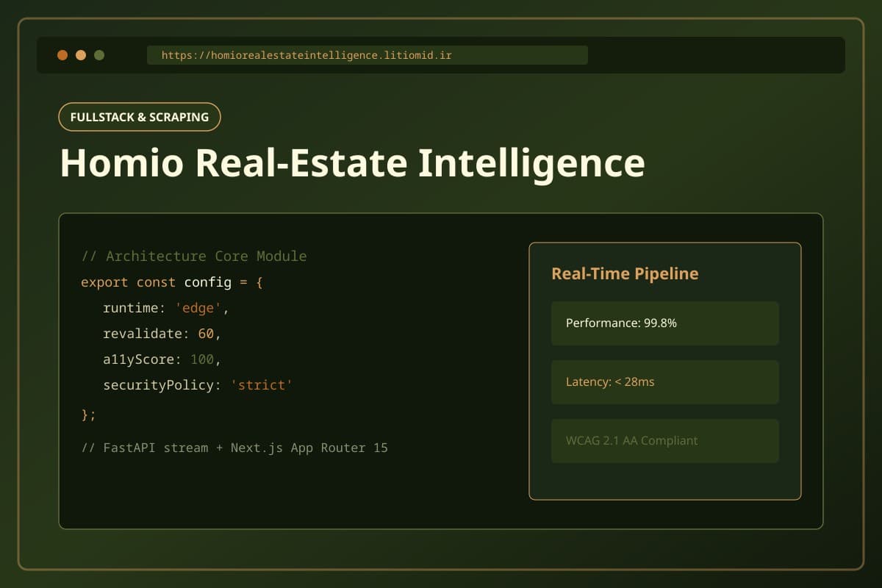Click the securityPolicy: 'strict' code line
Viewport: 882px width, 588px height.
click(x=198, y=385)
